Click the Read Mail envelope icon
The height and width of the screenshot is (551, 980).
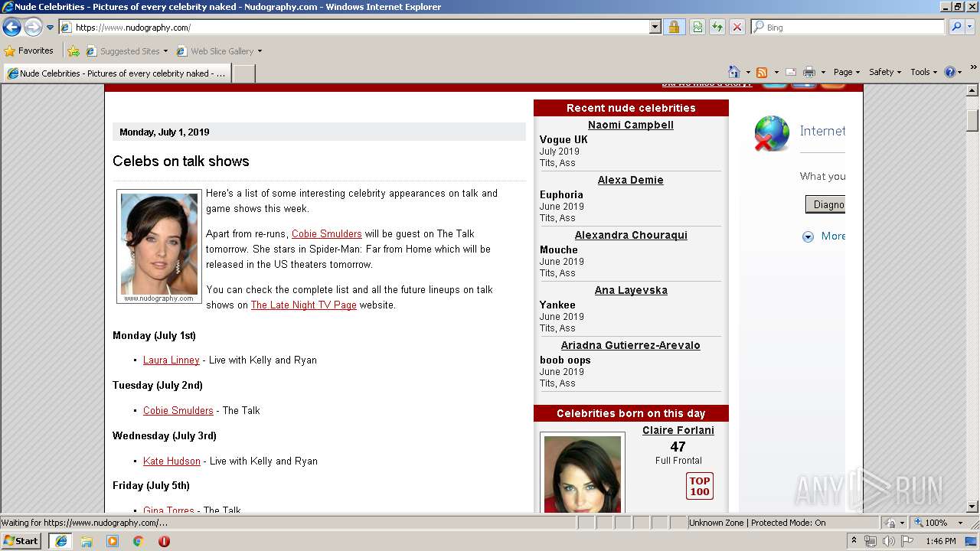[791, 72]
